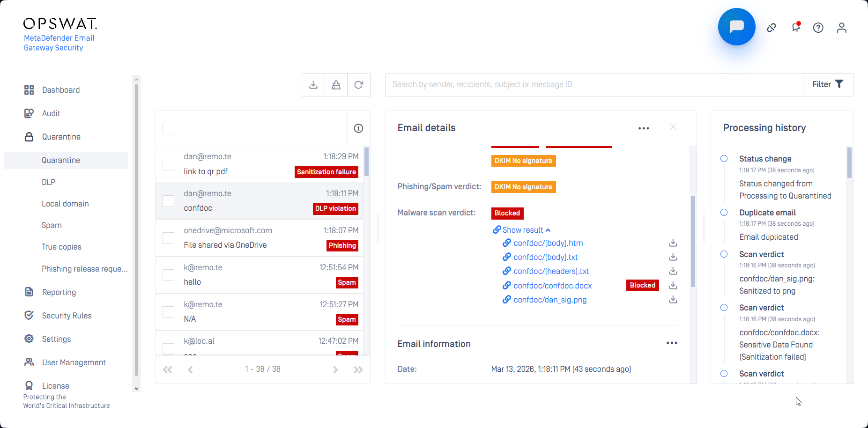Click the refresh list icon
Image resolution: width=868 pixels, height=428 pixels.
358,85
